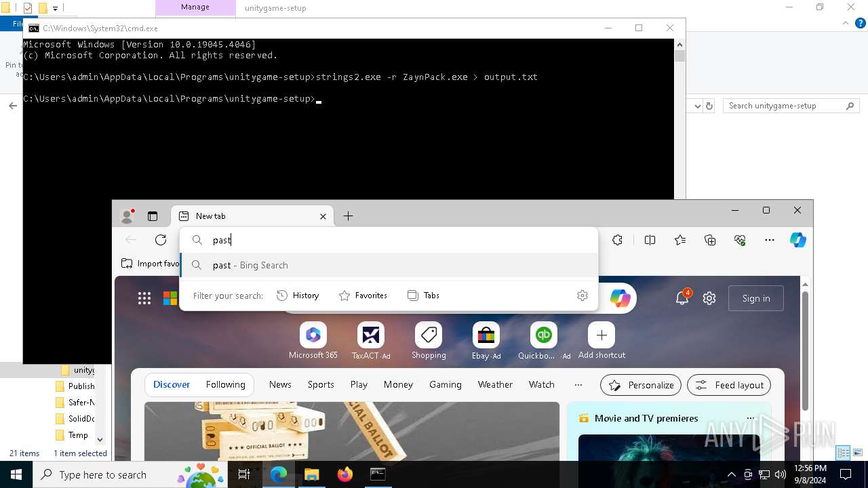The height and width of the screenshot is (488, 868).
Task: Filter search by Favorites
Action: (x=363, y=296)
